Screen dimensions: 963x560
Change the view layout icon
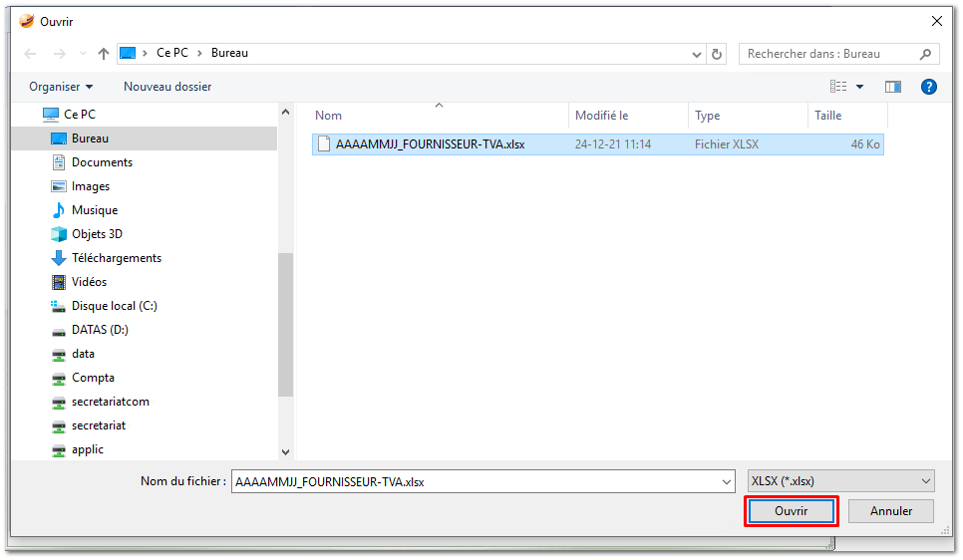click(838, 87)
